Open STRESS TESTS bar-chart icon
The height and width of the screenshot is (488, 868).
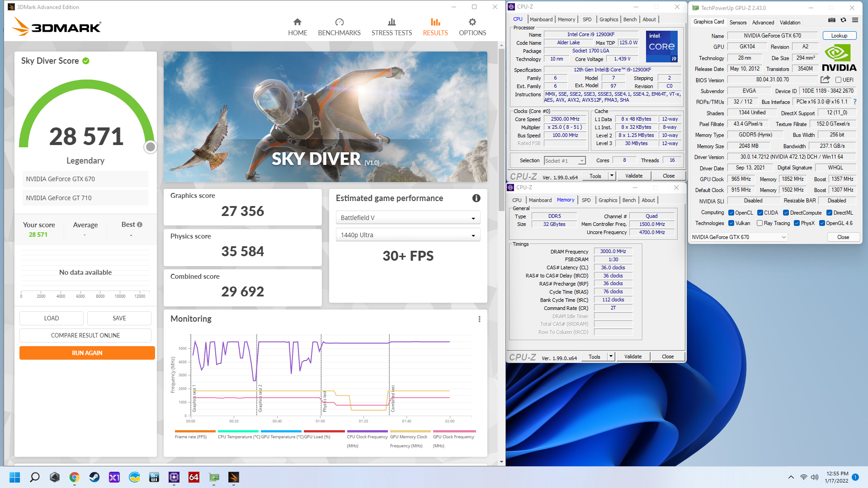point(392,22)
